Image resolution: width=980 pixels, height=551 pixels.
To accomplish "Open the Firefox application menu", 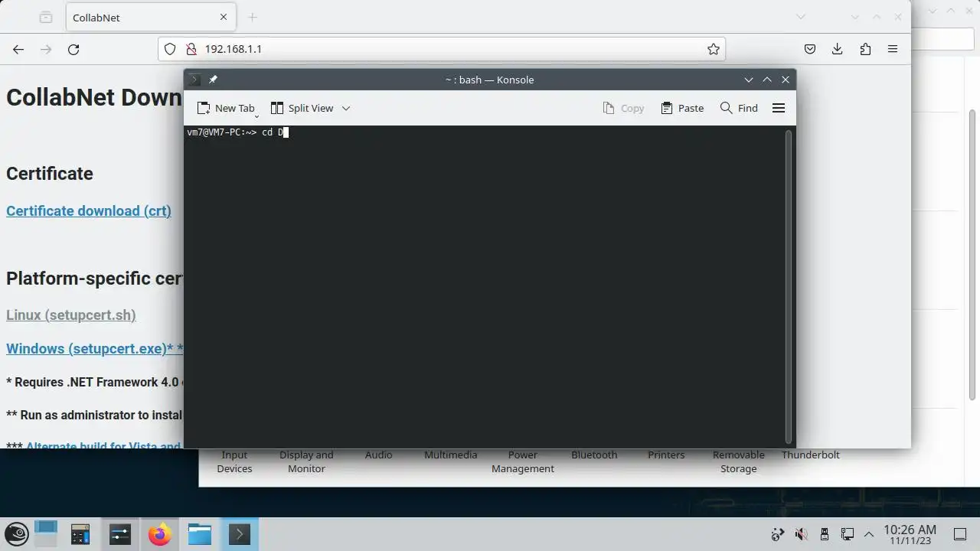I will [893, 49].
